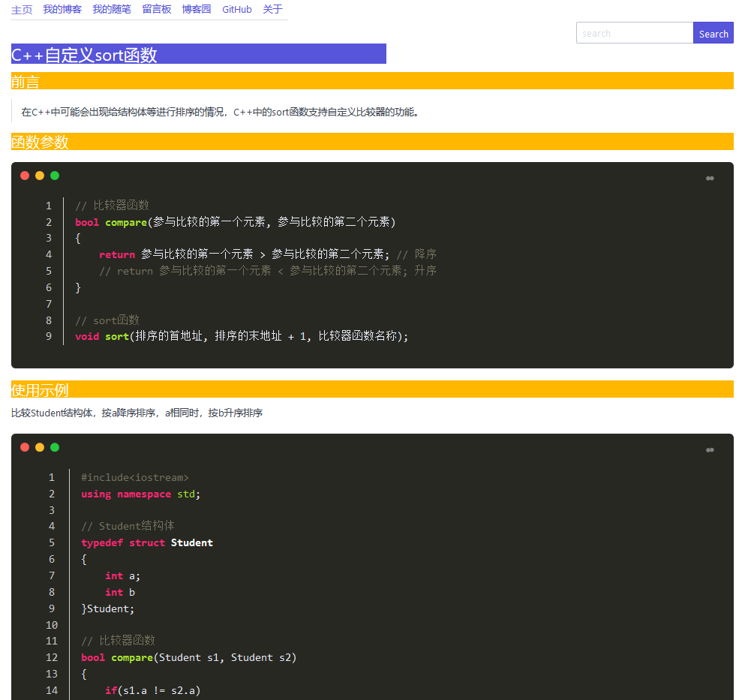Visit the 博客园 navigation link
Image resolution: width=745 pixels, height=700 pixels.
197,10
